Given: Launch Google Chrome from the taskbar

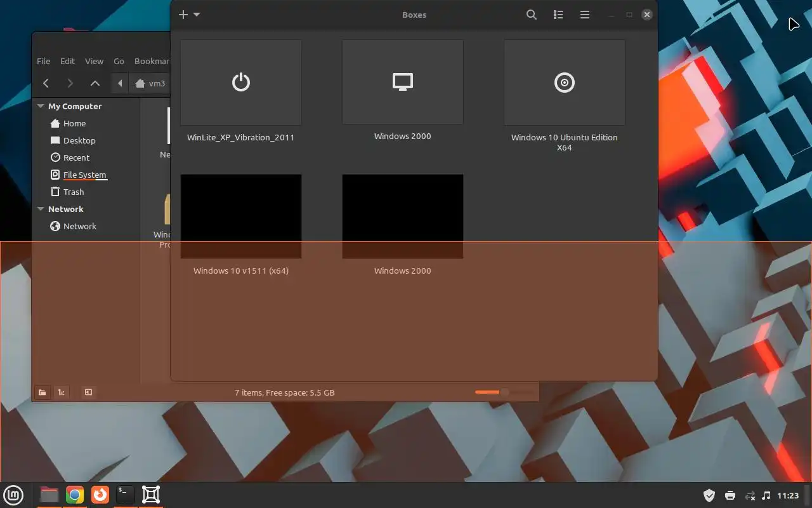Looking at the screenshot, I should tap(75, 495).
